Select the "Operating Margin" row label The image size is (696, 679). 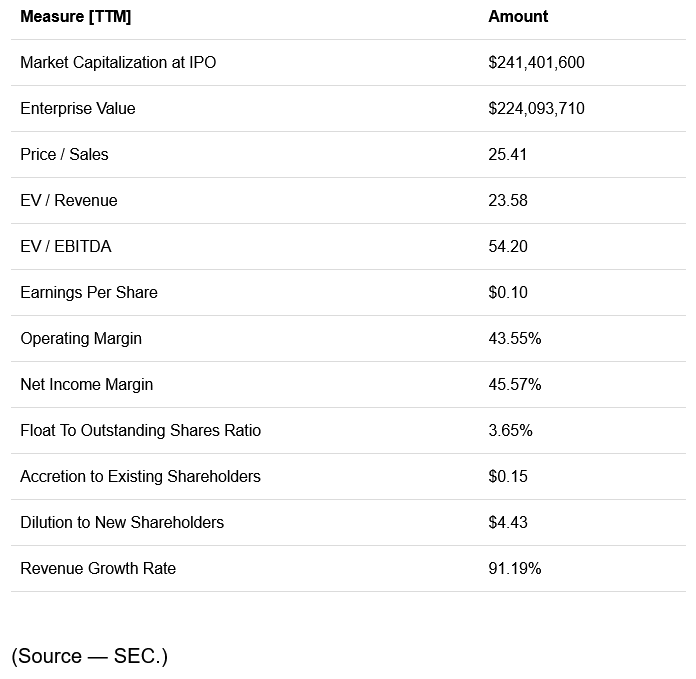[81, 339]
